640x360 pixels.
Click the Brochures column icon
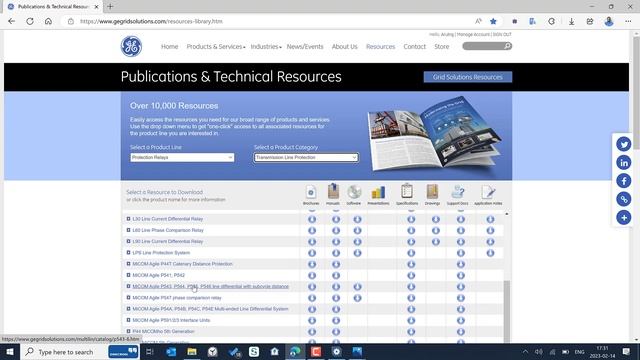[311, 192]
